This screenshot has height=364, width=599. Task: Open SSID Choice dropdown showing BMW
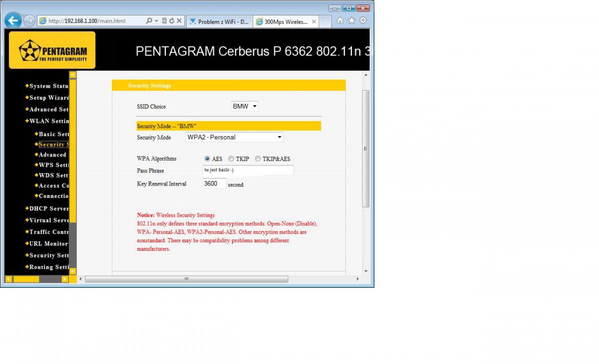coord(245,106)
